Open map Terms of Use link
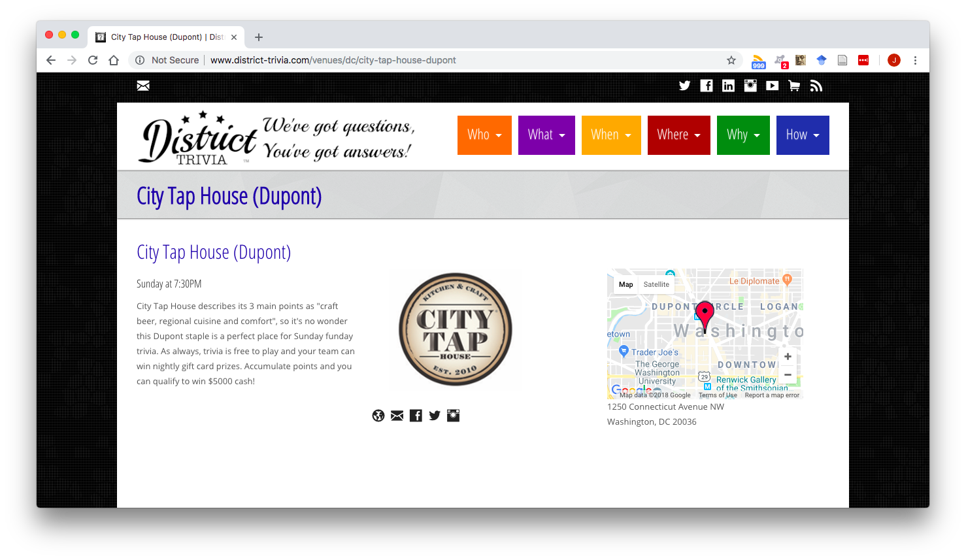The width and height of the screenshot is (966, 560). [x=718, y=395]
